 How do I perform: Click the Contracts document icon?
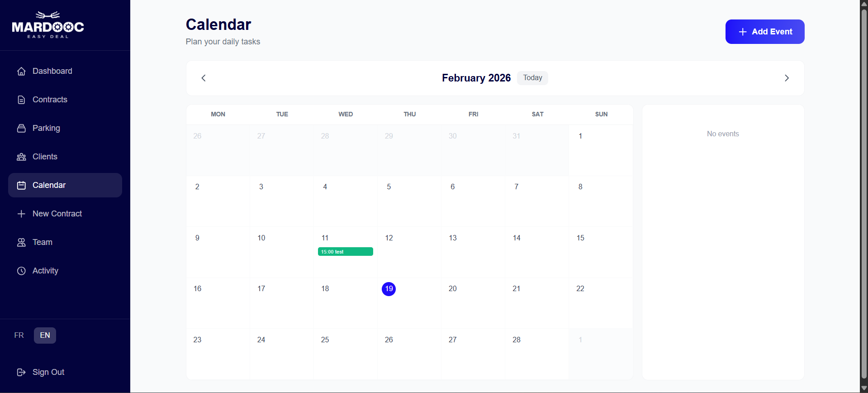21,100
